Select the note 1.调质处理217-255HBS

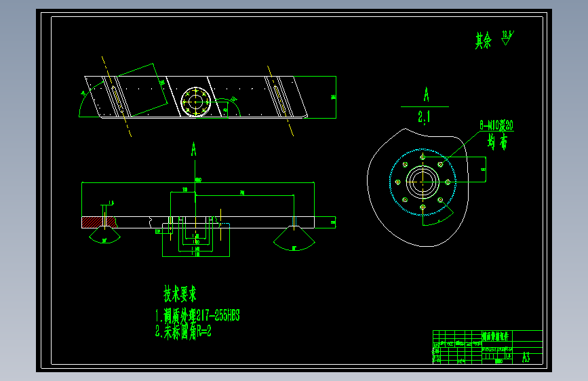pyautogui.click(x=197, y=316)
